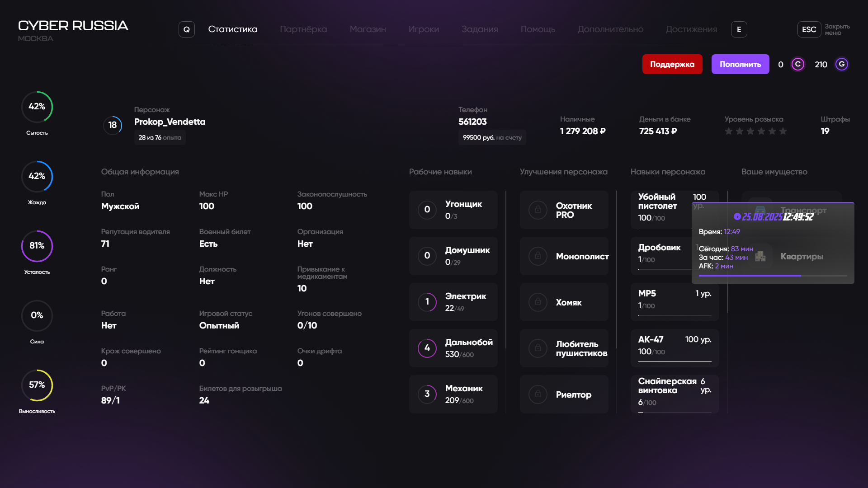Click the Дальнобой level 4 circle
Screen dimensions: 868x488
427,348
